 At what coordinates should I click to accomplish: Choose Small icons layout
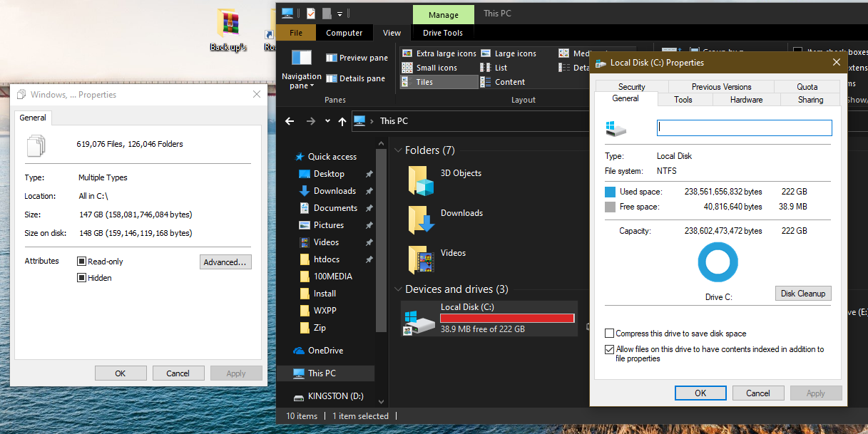point(429,68)
